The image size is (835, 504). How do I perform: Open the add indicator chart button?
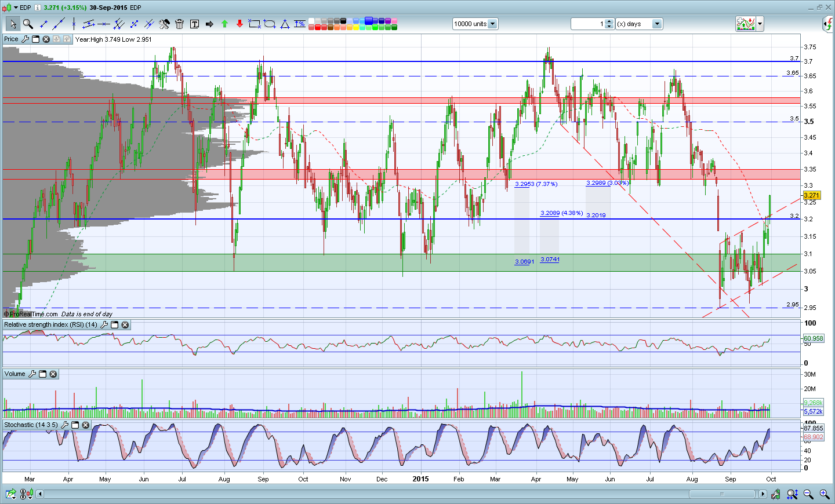pyautogui.click(x=746, y=24)
